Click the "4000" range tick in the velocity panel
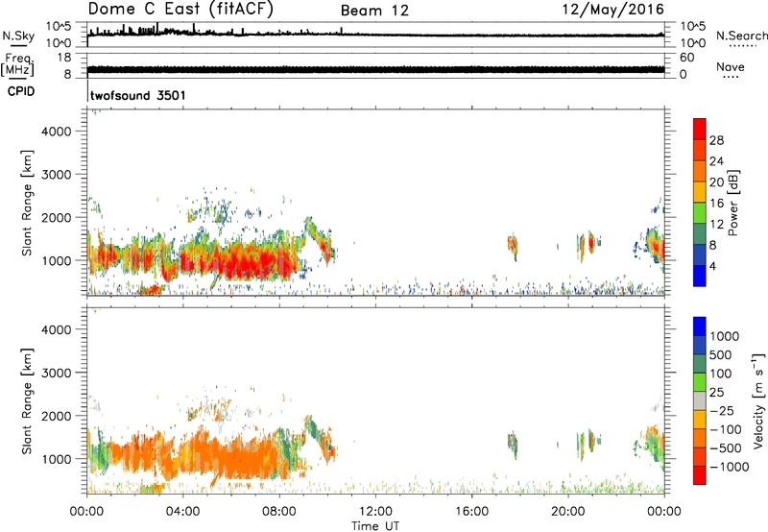This screenshot has width=768, height=532. click(x=57, y=329)
